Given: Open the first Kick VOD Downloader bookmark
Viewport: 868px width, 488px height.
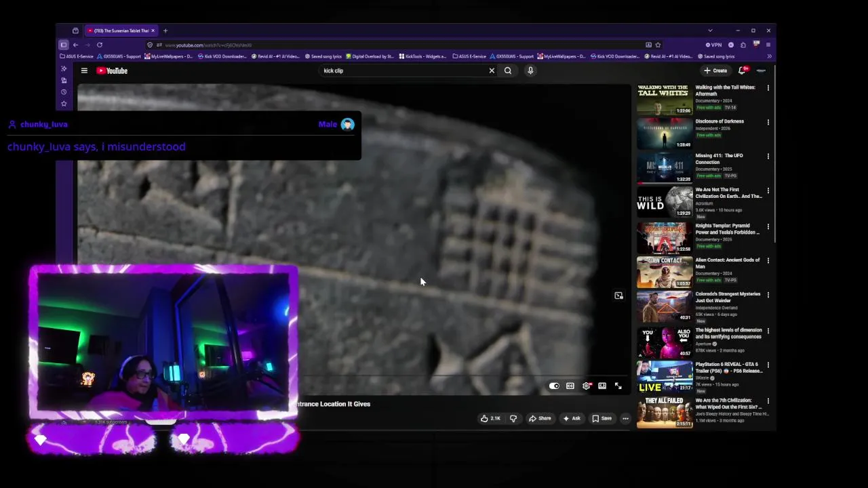Looking at the screenshot, I should (222, 56).
